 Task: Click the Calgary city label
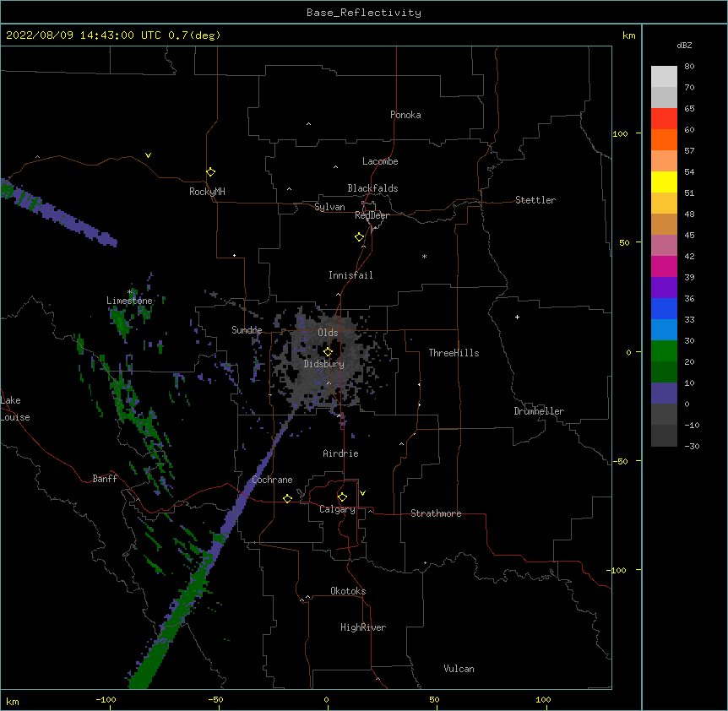pyautogui.click(x=338, y=509)
